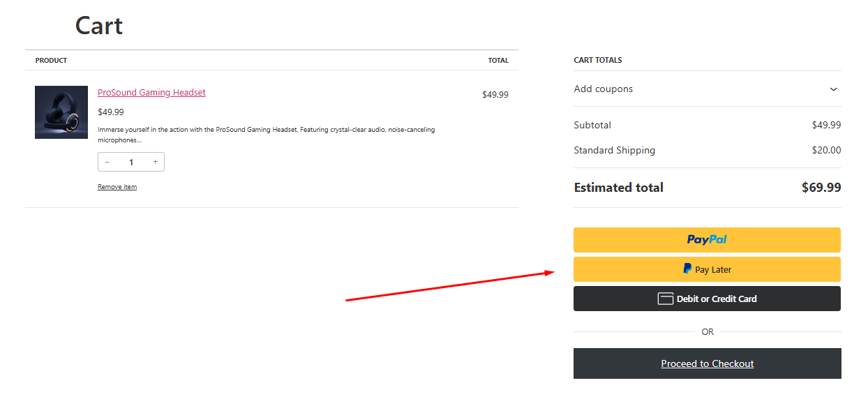The image size is (868, 406).
Task: Proceed to Checkout
Action: coord(708,363)
